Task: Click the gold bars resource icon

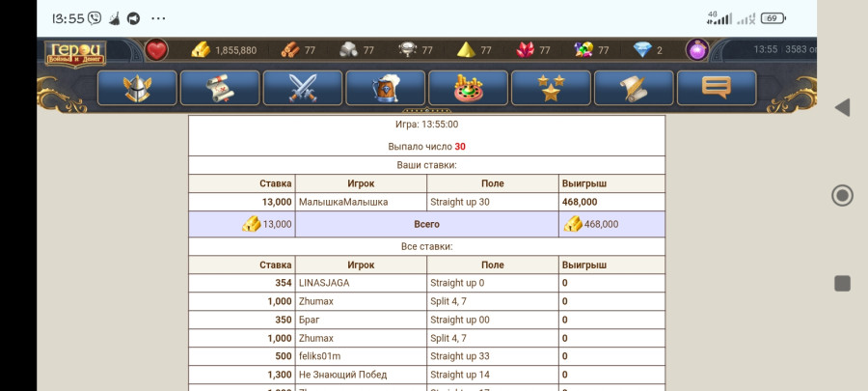Action: point(201,50)
